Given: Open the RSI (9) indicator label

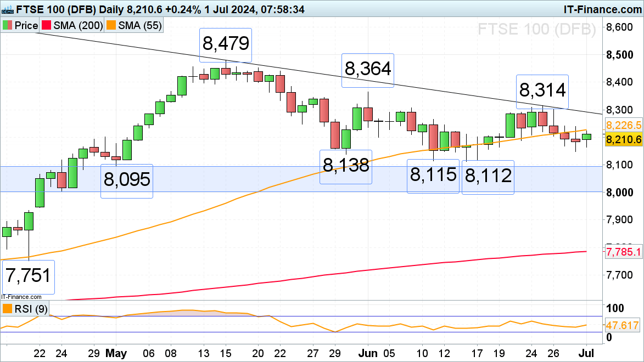Looking at the screenshot, I should click(x=30, y=309).
